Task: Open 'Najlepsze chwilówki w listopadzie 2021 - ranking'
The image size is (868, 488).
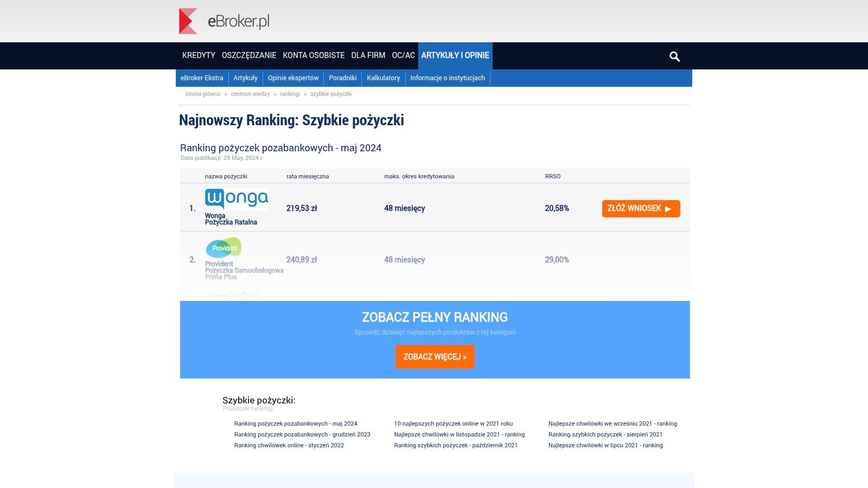Action: tap(459, 434)
